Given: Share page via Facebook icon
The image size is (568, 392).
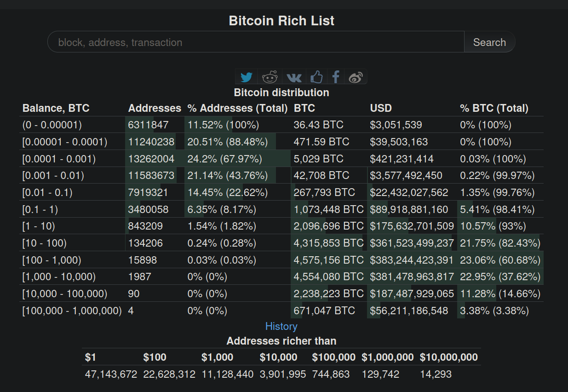Looking at the screenshot, I should [x=336, y=77].
